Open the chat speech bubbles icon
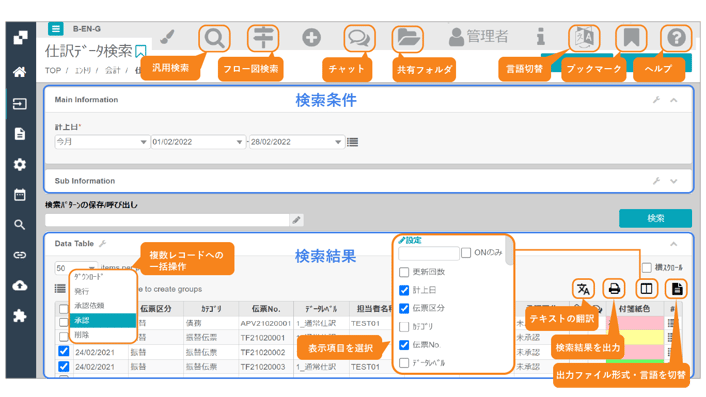Viewport: 706px width, 397px height. click(x=359, y=38)
